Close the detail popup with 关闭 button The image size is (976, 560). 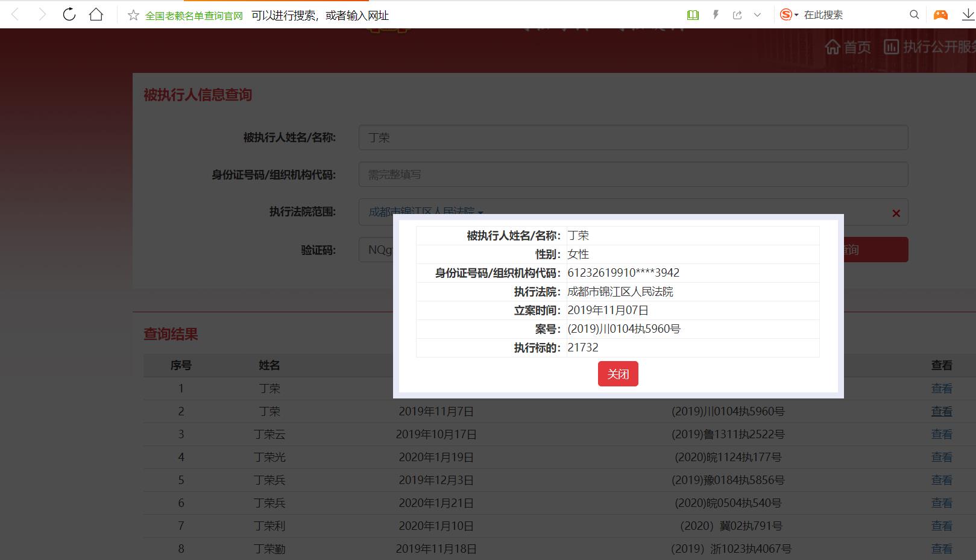click(618, 374)
